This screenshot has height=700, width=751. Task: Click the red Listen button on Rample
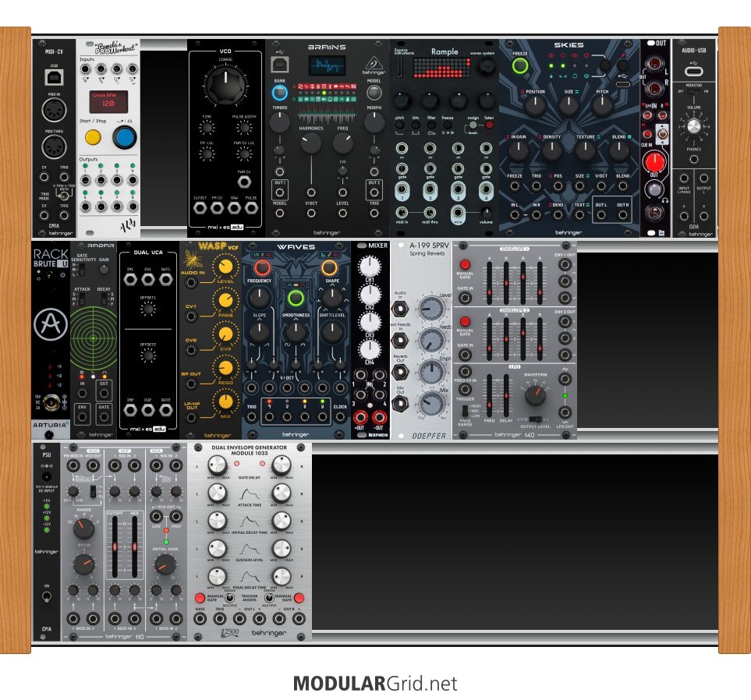489,125
